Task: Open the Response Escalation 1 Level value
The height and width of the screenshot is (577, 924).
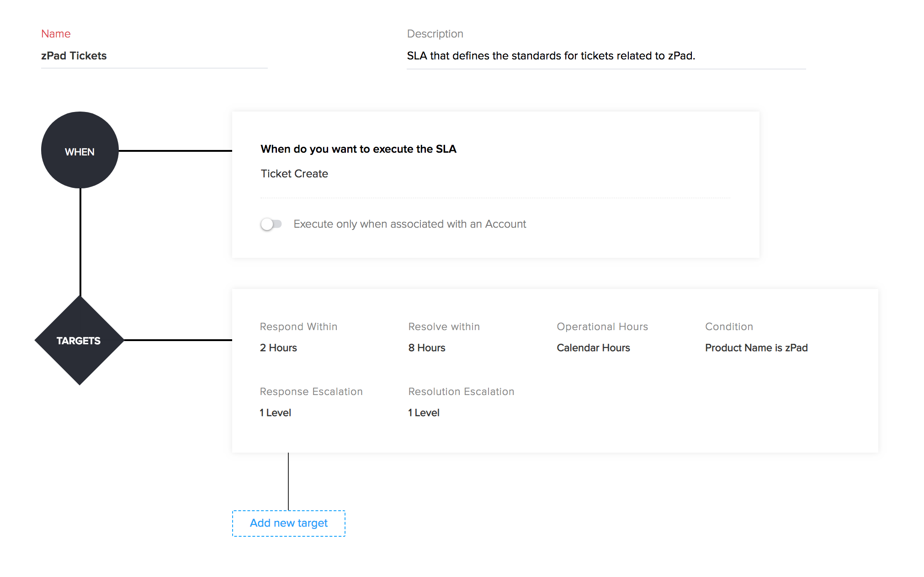Action: click(x=275, y=413)
